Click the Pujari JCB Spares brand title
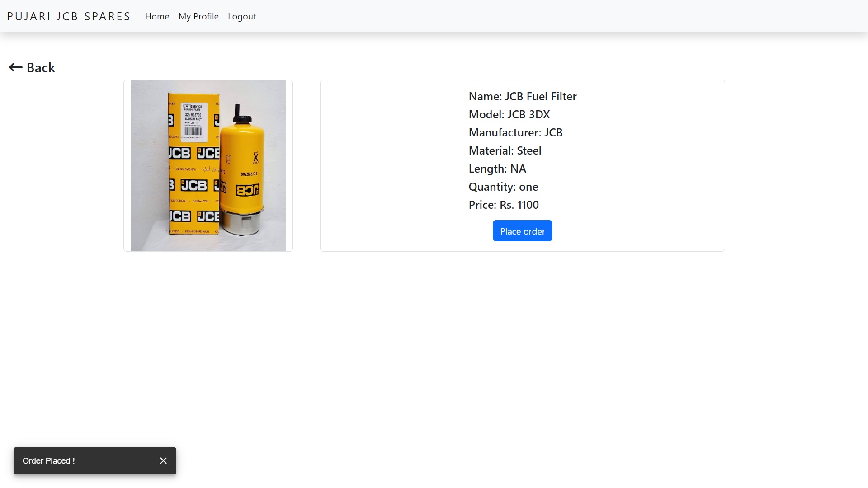The height and width of the screenshot is (488, 868). point(69,16)
